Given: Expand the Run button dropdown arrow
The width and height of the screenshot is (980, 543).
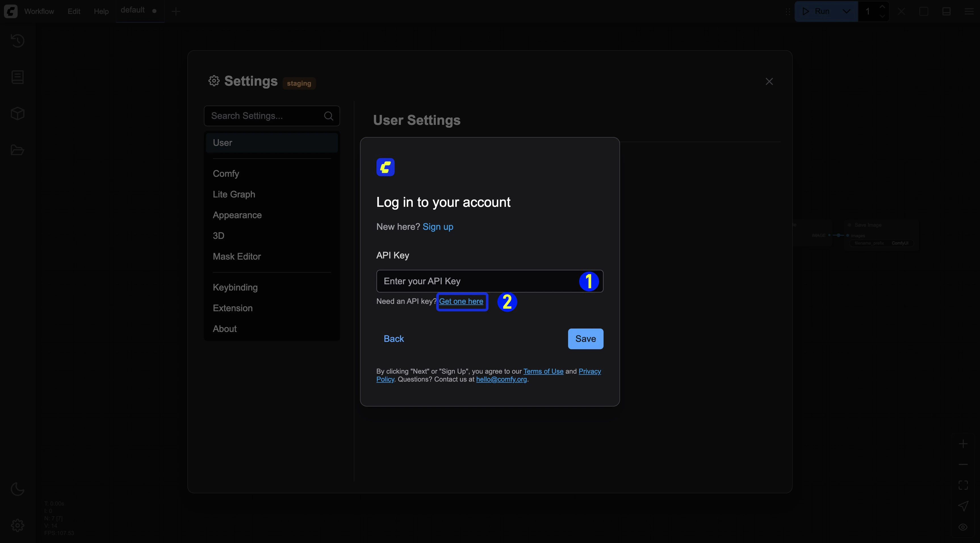Looking at the screenshot, I should click(847, 11).
